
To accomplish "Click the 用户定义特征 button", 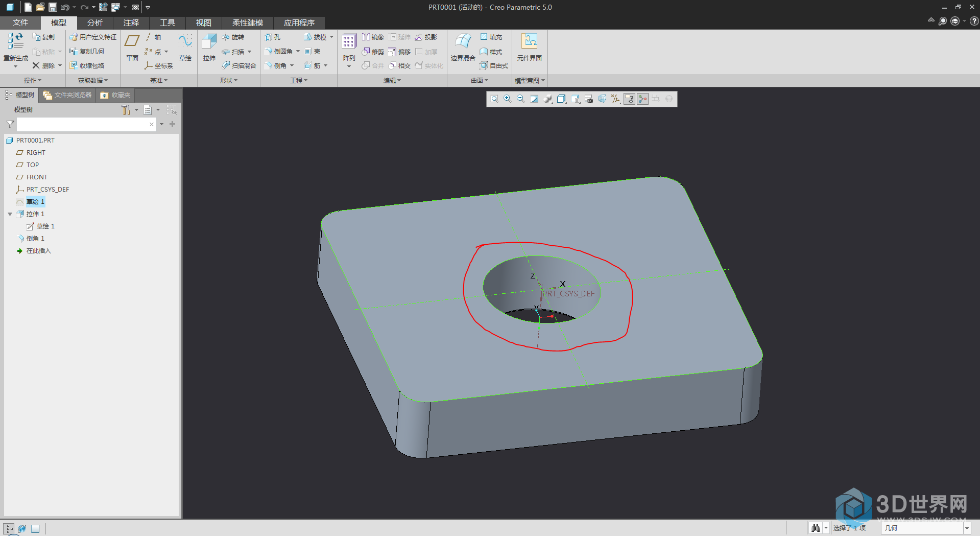I will click(x=93, y=37).
